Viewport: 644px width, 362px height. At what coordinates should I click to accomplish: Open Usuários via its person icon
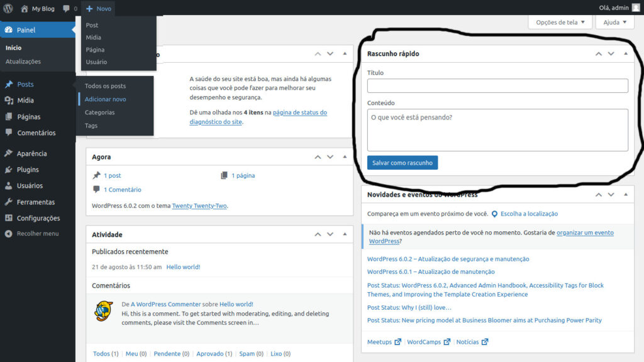click(x=10, y=185)
